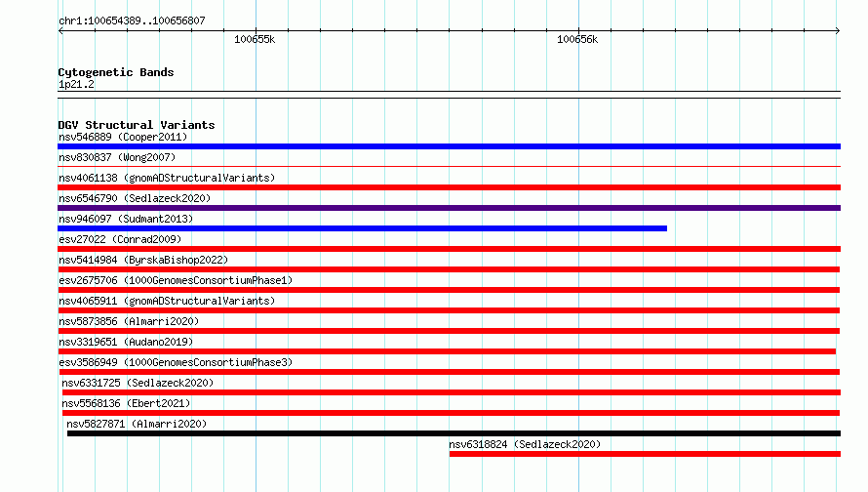
Task: Select the red nsv4061138 variant bar
Action: point(449,187)
